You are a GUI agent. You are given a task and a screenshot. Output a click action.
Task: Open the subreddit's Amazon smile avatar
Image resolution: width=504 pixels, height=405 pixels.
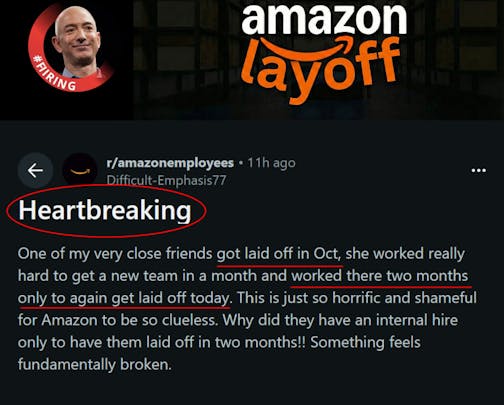pyautogui.click(x=79, y=171)
